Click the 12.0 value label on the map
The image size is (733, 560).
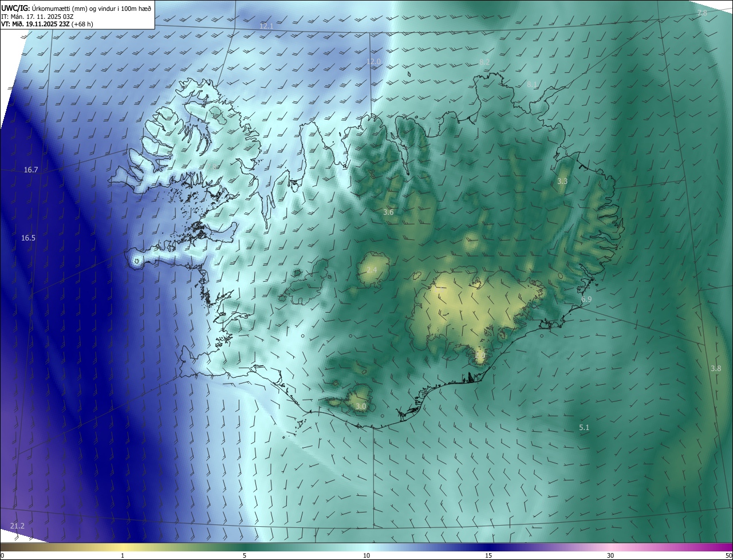(373, 61)
